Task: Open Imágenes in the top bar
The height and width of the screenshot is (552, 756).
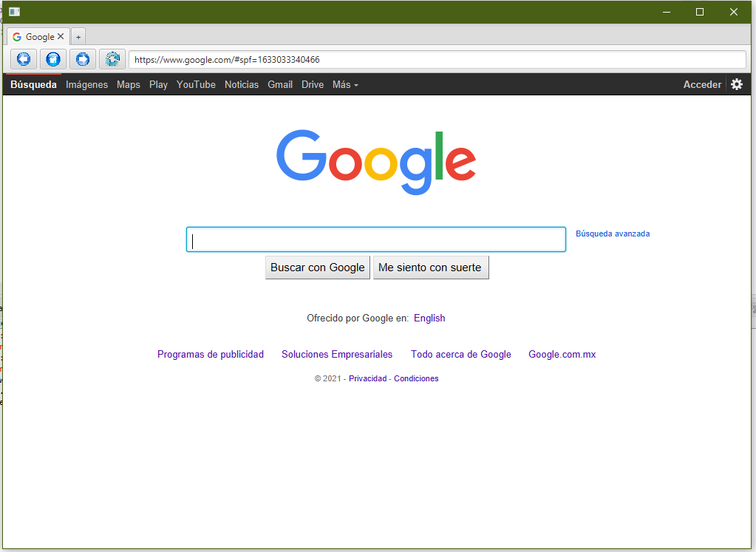Action: click(x=86, y=84)
